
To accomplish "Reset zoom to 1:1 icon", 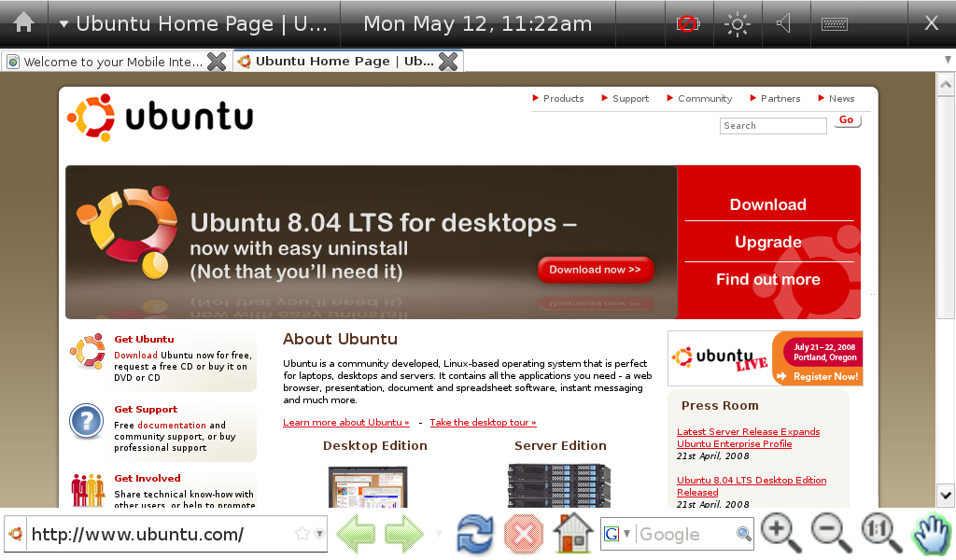I will [881, 534].
